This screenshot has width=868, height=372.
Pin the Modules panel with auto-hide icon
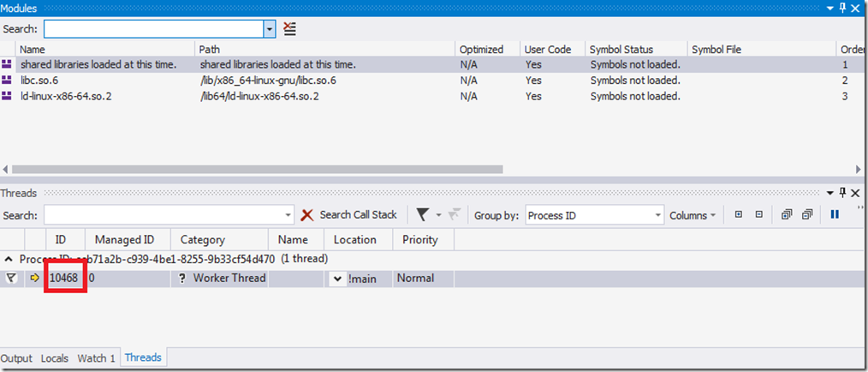tap(843, 7)
